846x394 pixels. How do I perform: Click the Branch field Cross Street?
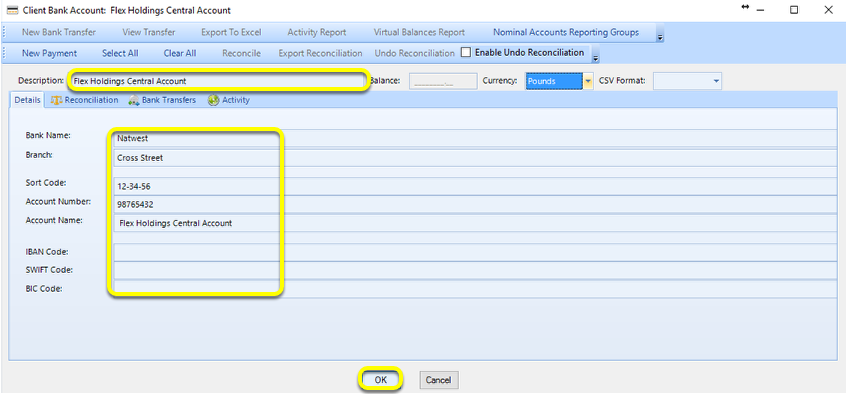475,158
